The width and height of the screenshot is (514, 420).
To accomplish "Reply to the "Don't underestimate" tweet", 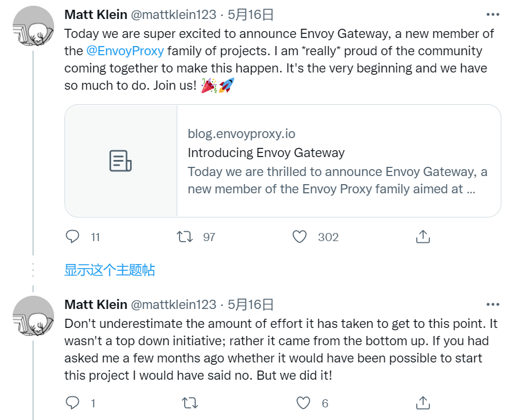I will [73, 403].
